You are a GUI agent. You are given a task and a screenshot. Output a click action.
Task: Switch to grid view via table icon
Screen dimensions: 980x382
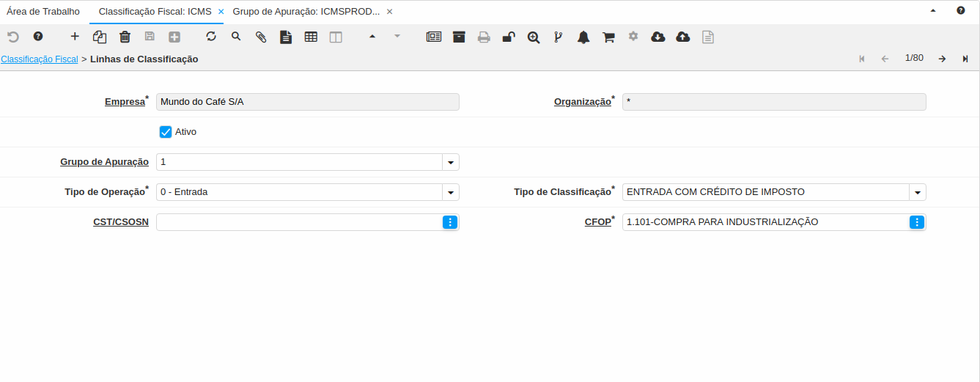pos(311,37)
